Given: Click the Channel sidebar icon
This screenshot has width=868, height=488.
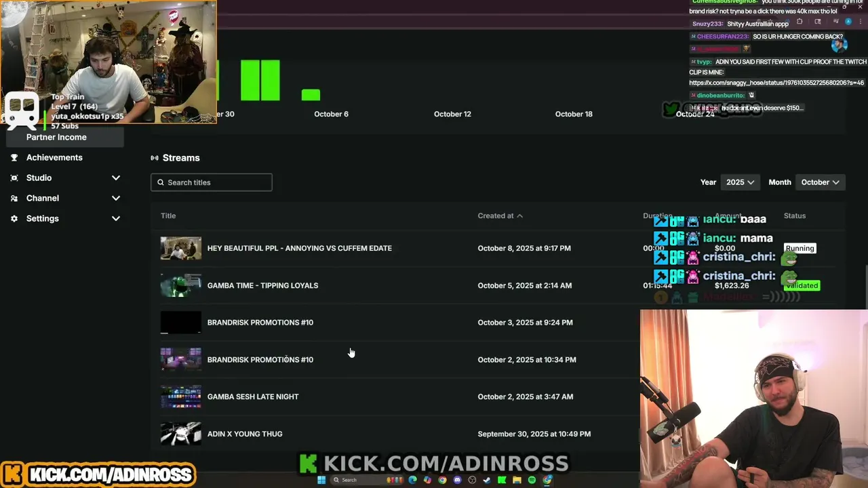Looking at the screenshot, I should (x=14, y=198).
